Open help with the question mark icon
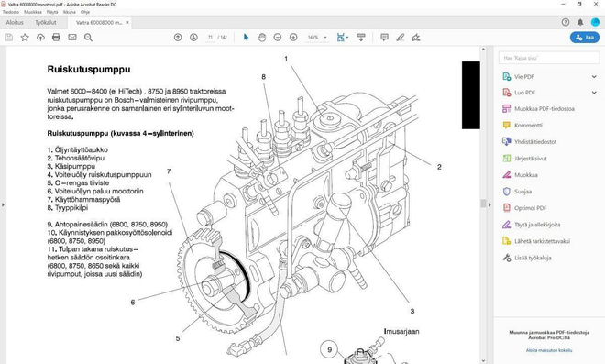 pyautogui.click(x=566, y=22)
